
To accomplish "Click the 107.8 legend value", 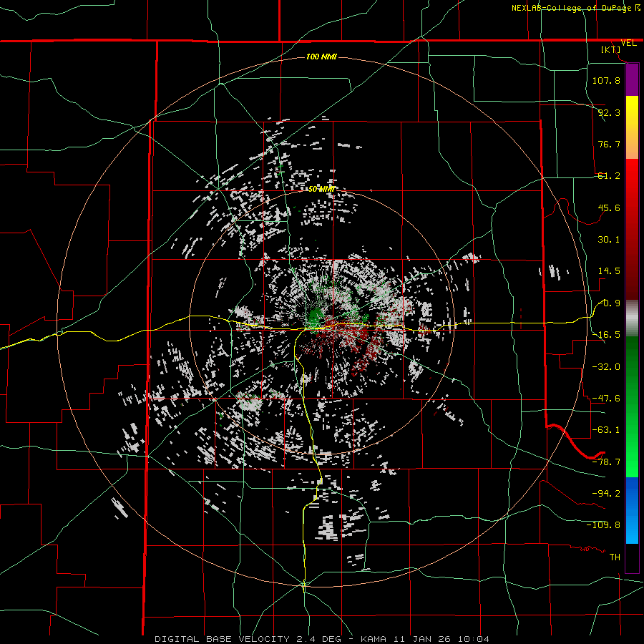I will 606,80.
